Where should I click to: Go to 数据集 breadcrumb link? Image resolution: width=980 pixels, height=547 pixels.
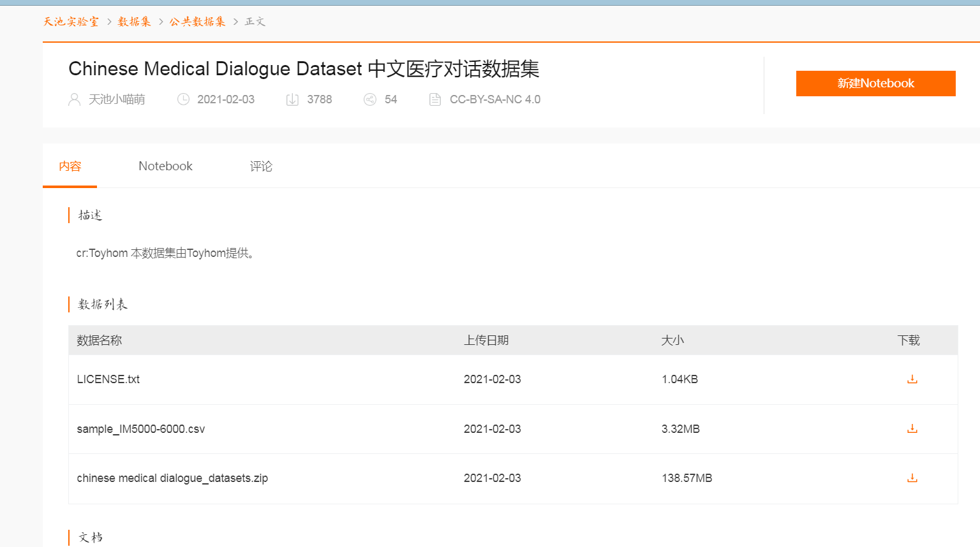(x=134, y=22)
